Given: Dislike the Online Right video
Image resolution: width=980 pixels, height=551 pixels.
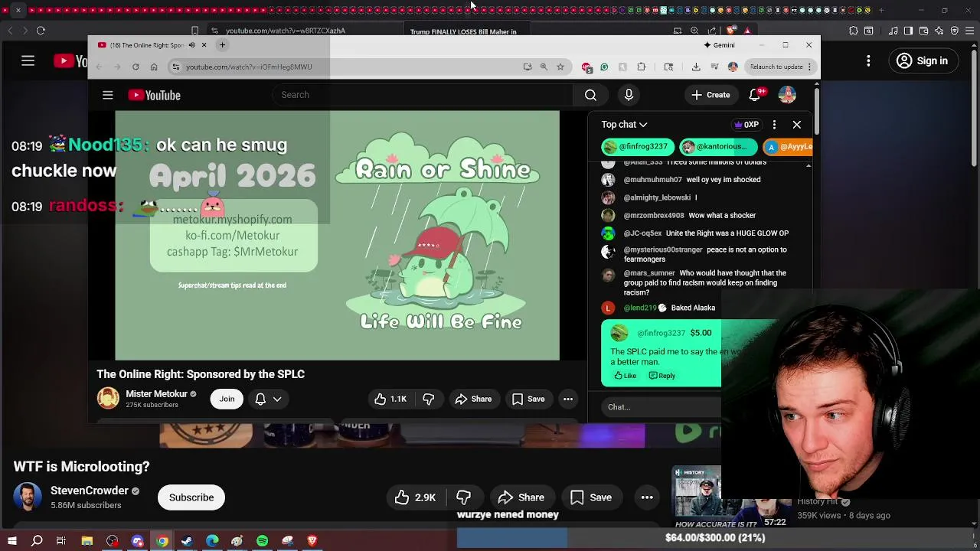Looking at the screenshot, I should click(x=429, y=399).
